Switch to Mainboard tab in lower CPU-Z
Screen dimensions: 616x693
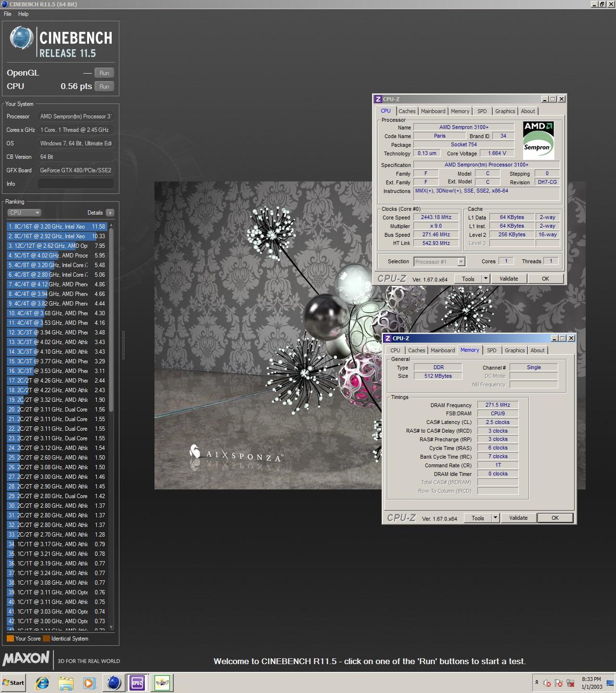(x=443, y=350)
